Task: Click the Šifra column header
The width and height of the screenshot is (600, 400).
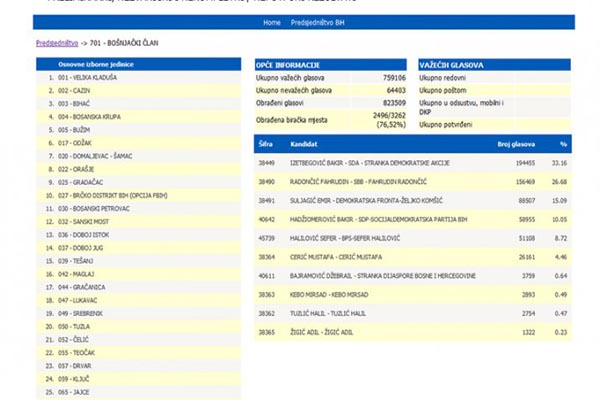Action: click(266, 144)
